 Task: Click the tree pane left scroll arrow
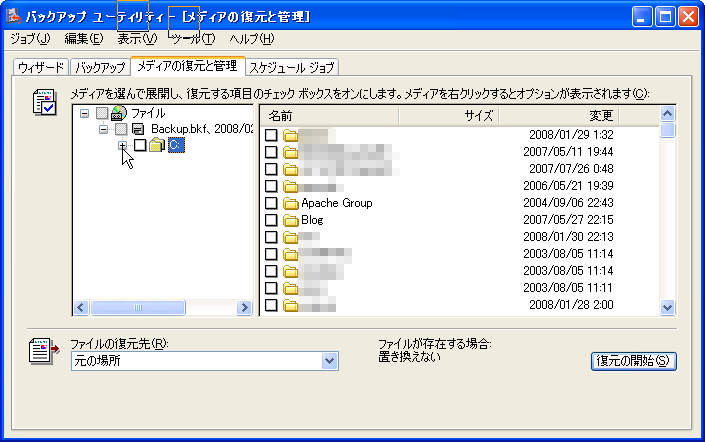(x=81, y=308)
